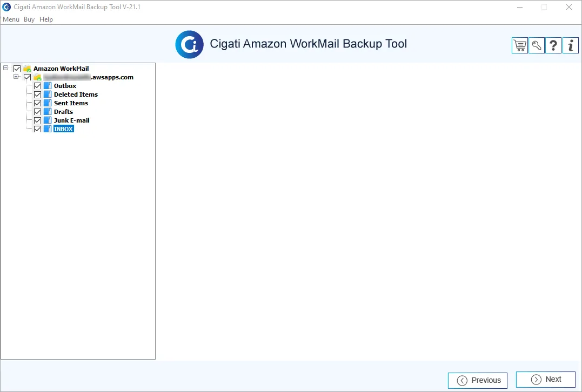Viewport: 582px width, 392px height.
Task: Select the .awsapps.com account label
Action: (x=88, y=77)
